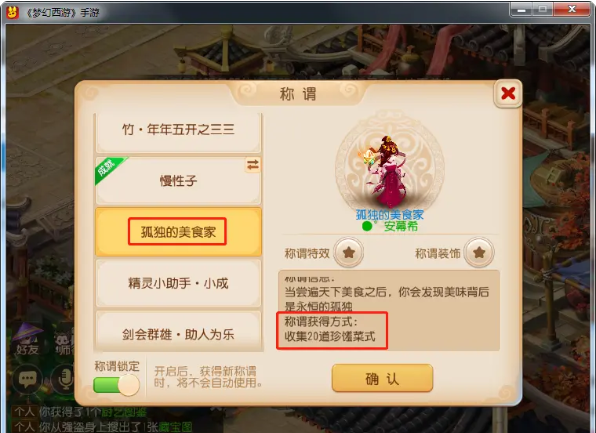Image resolution: width=596 pixels, height=433 pixels.
Task: Choose the 孤独的美食家 title
Action: point(178,232)
